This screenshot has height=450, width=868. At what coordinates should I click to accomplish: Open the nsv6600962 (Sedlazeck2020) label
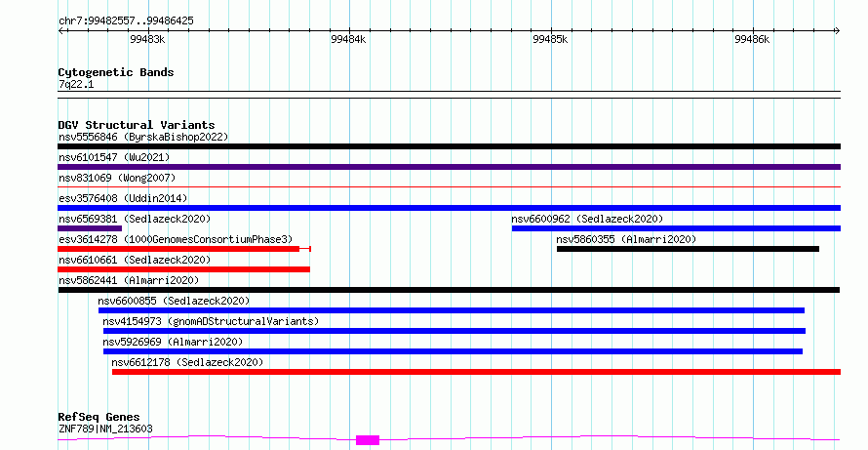tap(587, 219)
